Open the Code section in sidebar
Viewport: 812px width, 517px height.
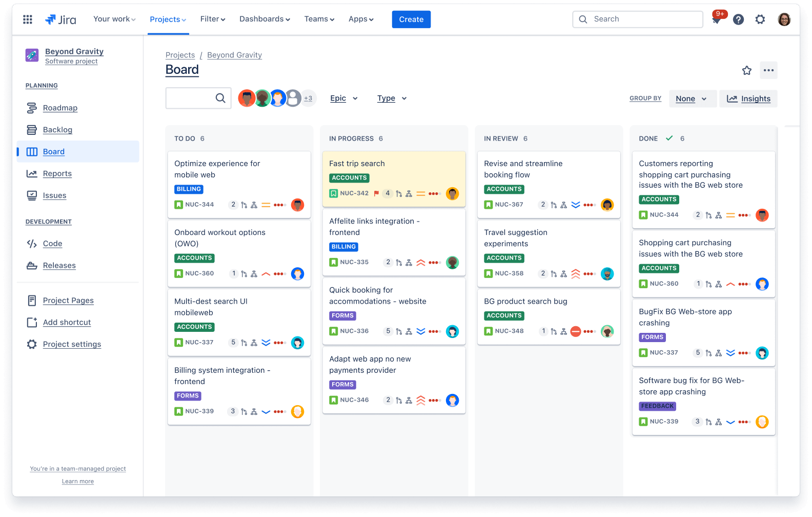click(x=52, y=244)
